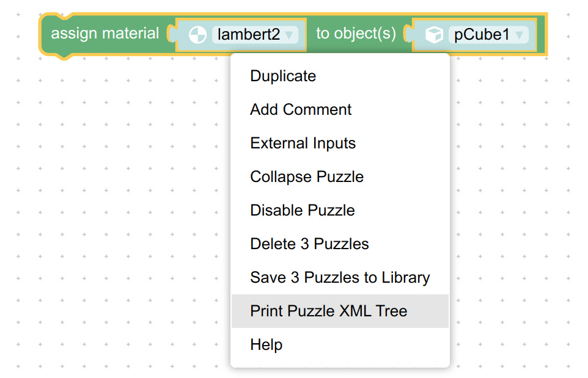Screen dimensions: 588x378
Task: Select Add Comment in the context menu
Action: [301, 110]
